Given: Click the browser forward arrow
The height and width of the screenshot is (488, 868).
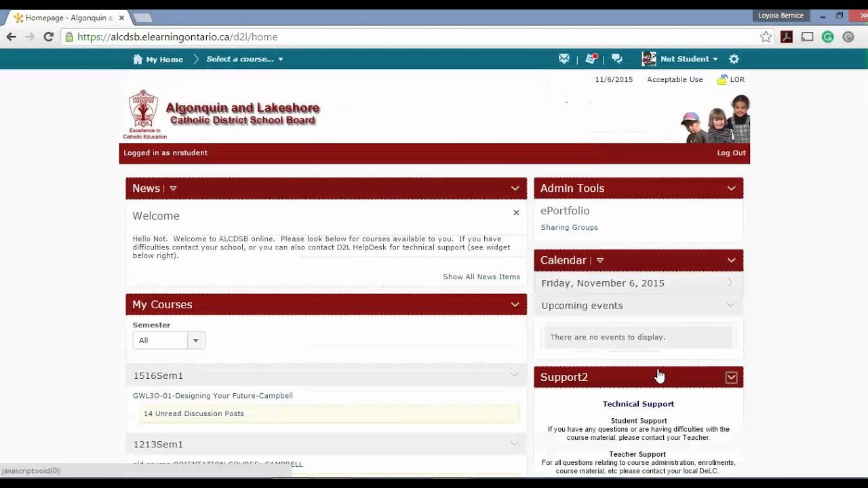Looking at the screenshot, I should [30, 37].
